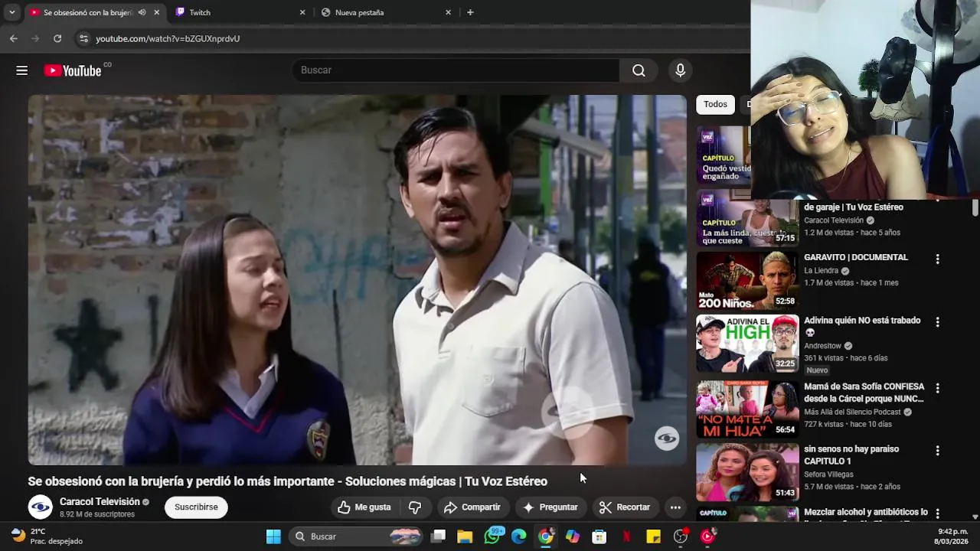Viewport: 980px width, 551px height.
Task: Visit Más Allá del Silencio Podcast channel
Action: point(852,412)
